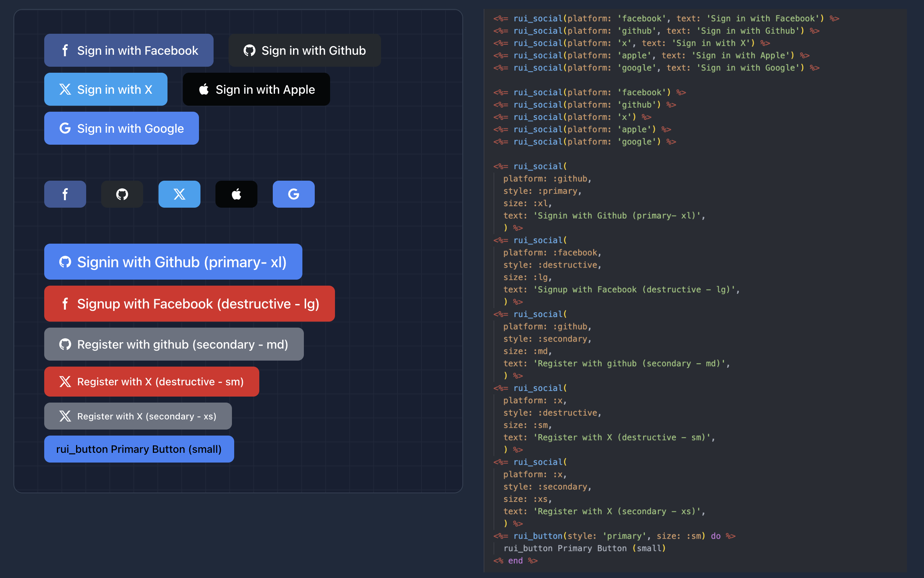The image size is (924, 578).
Task: Click code line with text 'Sign in with Github'
Action: click(656, 31)
